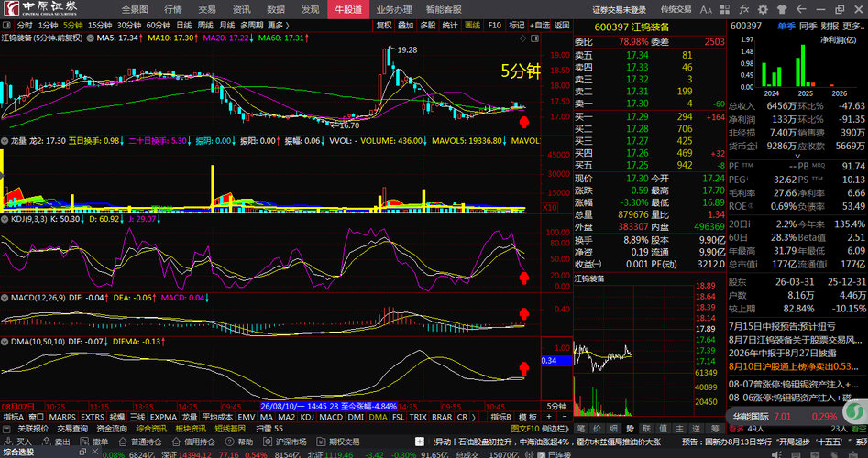
Task: Open 模板 templates
Action: click(x=528, y=417)
